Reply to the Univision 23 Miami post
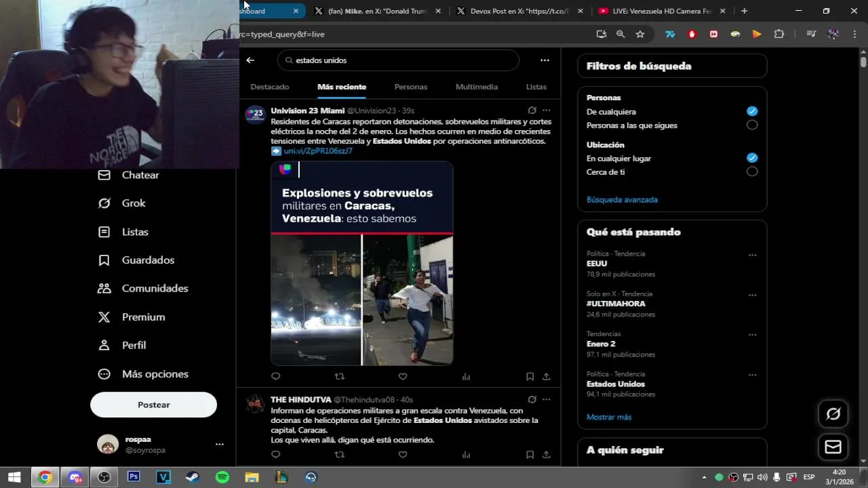The image size is (868, 488). tap(275, 377)
